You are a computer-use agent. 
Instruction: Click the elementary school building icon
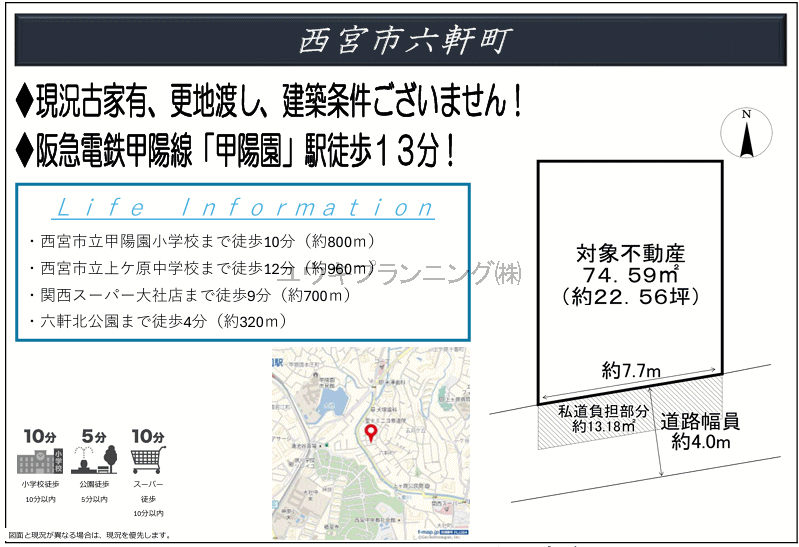pyautogui.click(x=40, y=461)
